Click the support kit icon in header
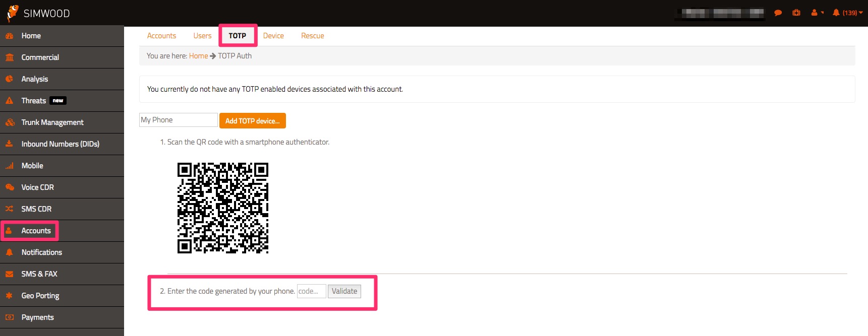This screenshot has height=336, width=868. pyautogui.click(x=796, y=13)
